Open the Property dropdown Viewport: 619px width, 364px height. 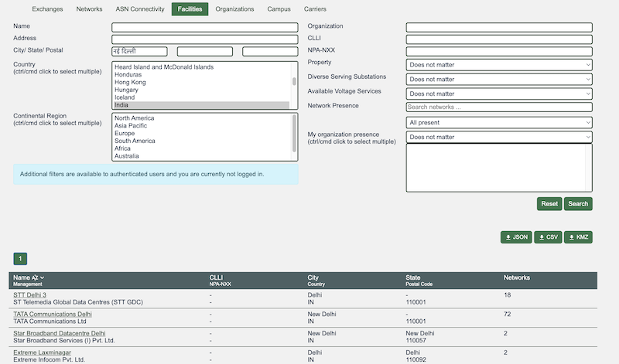click(x=499, y=65)
